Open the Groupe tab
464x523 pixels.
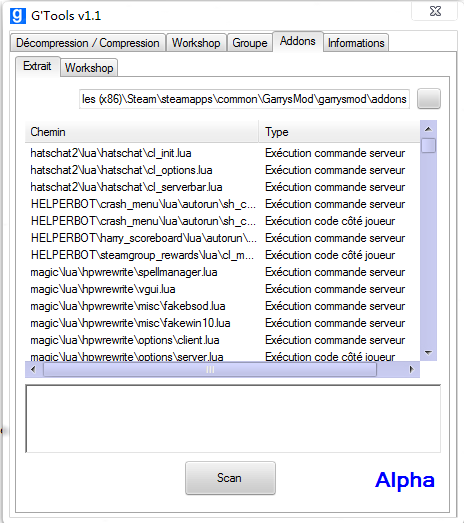click(x=250, y=43)
